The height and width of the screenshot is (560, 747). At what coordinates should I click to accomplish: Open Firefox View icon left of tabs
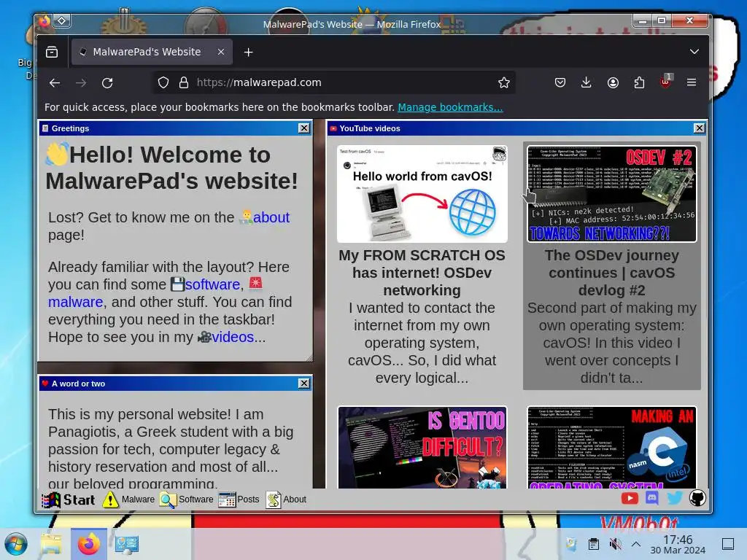pyautogui.click(x=52, y=52)
